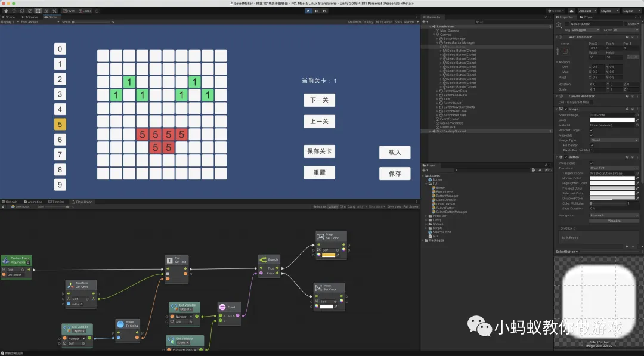
Task: Toggle the Pivot handle mode
Action: point(69,11)
